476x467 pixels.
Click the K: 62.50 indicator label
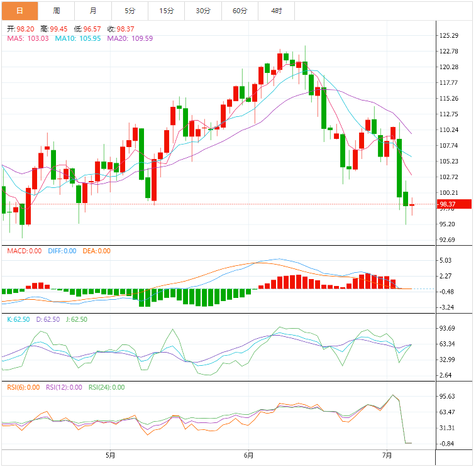coord(19,319)
